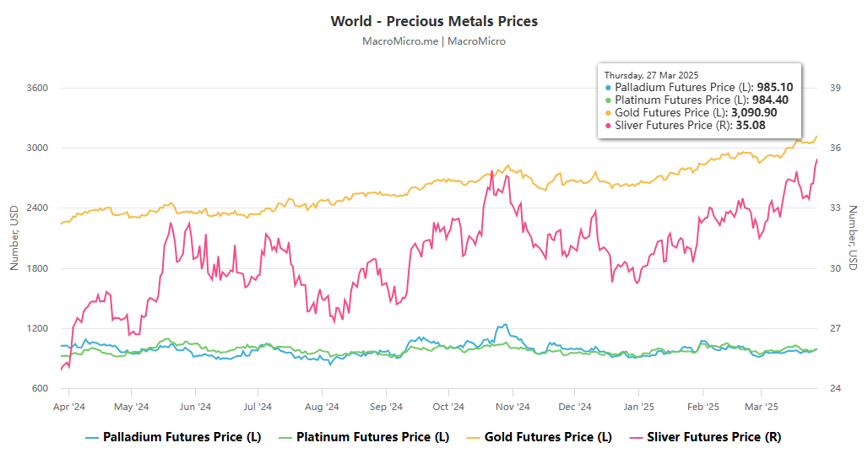The image size is (868, 459).
Task: Click the orange dot beside Gold in tooltip
Action: click(x=610, y=113)
